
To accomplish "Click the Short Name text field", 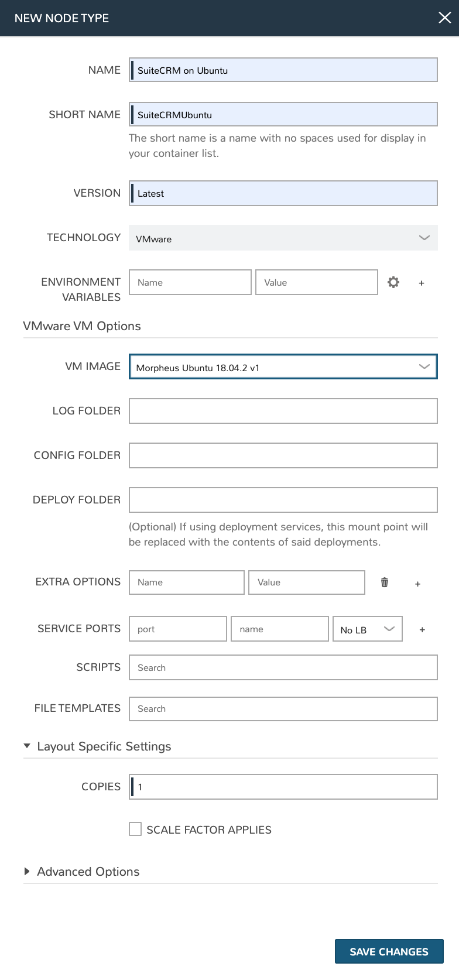I will click(283, 115).
